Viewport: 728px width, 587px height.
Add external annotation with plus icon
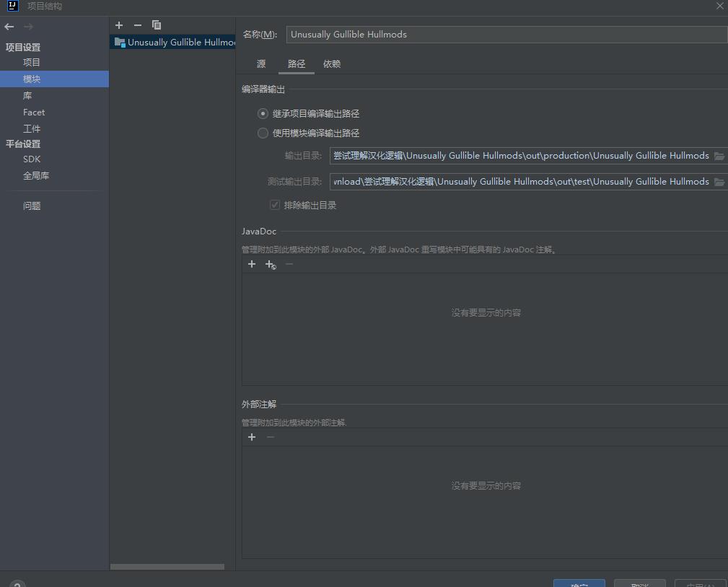(252, 437)
